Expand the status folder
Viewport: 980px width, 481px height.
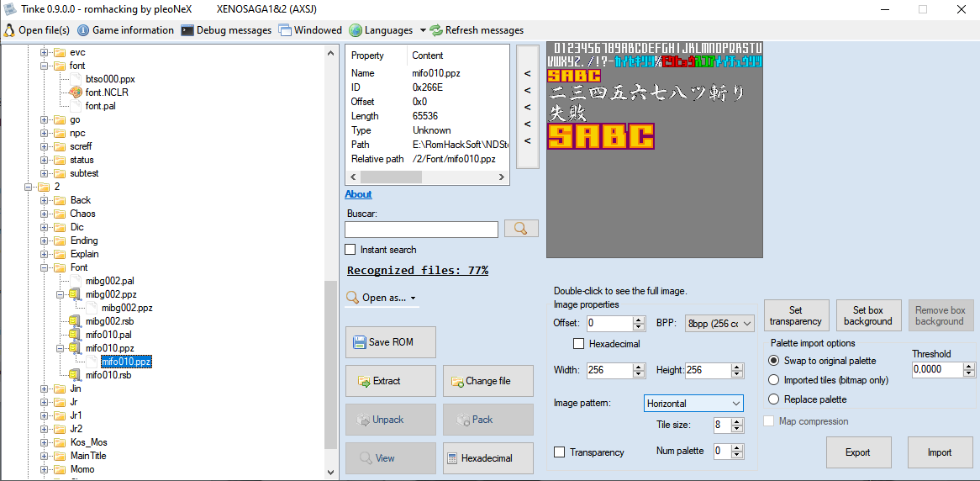pos(44,160)
